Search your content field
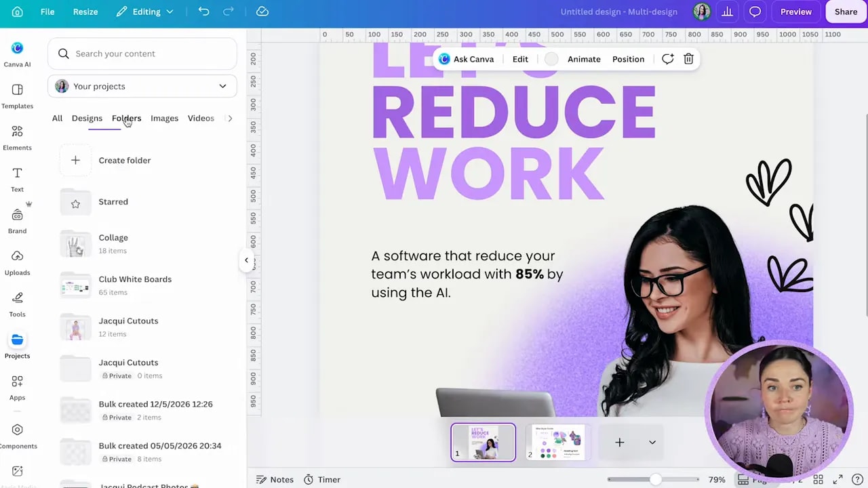The width and height of the screenshot is (868, 488). (142, 54)
